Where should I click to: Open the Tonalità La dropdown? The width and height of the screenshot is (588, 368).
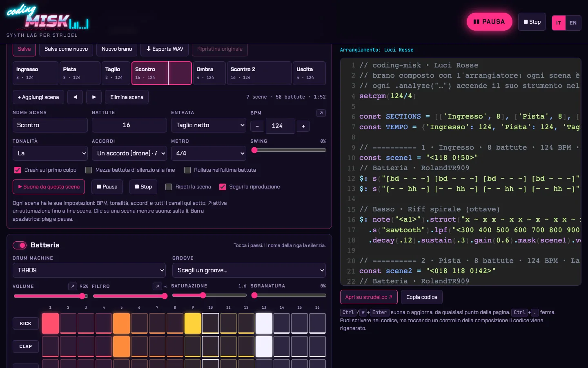pos(50,153)
